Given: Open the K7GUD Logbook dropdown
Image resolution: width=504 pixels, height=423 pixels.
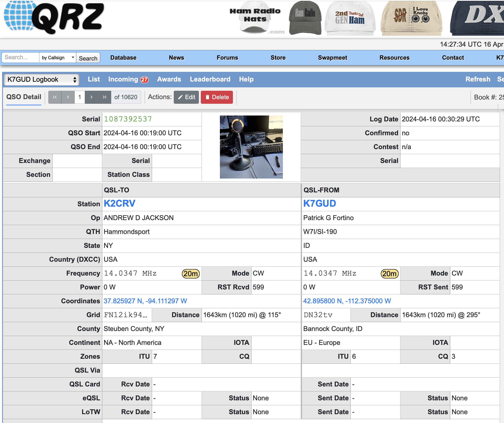Looking at the screenshot, I should click(42, 80).
